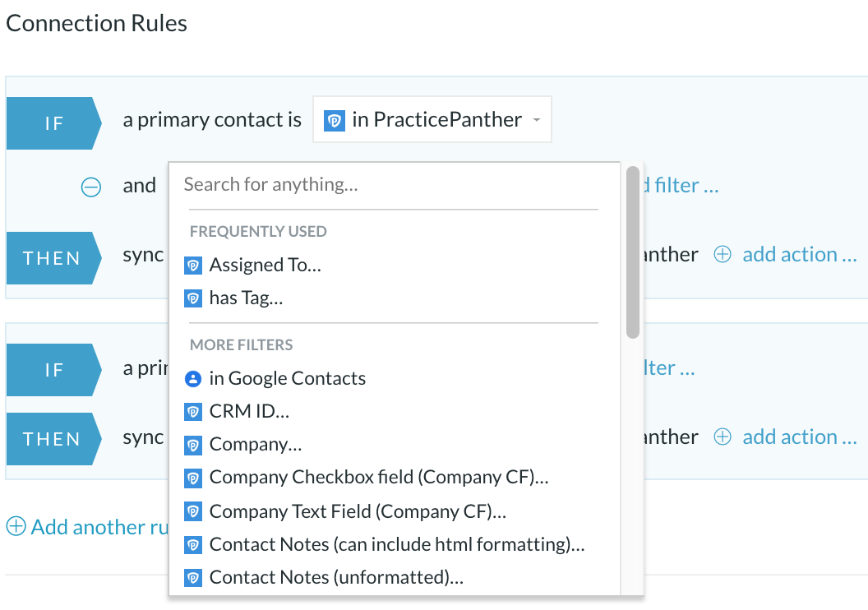Click plus icon of first rule's add action
868x610 pixels.
(723, 255)
